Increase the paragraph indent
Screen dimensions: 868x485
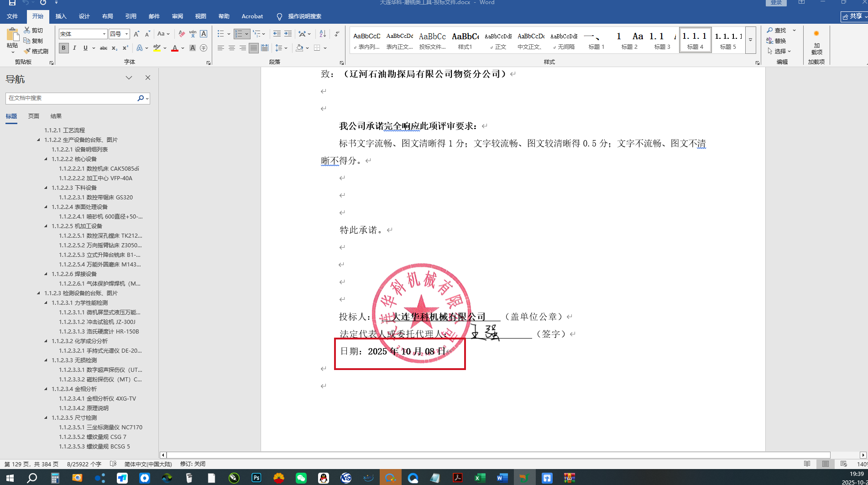point(288,34)
